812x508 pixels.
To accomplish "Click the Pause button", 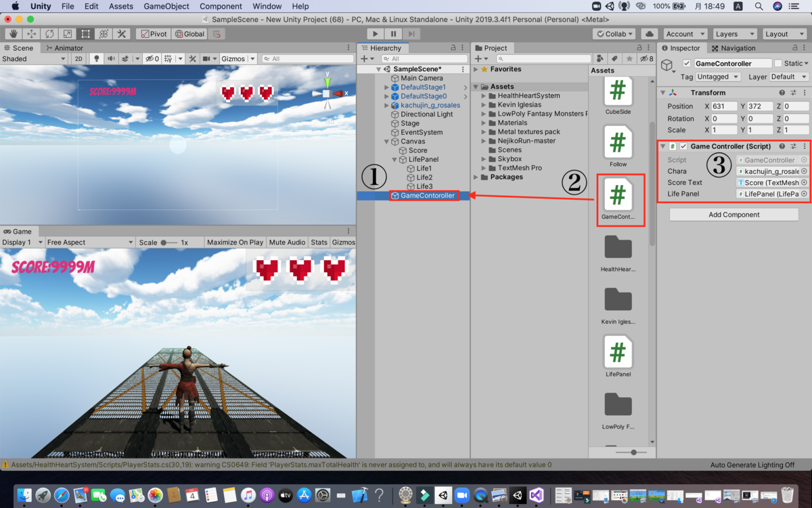I will [x=393, y=34].
